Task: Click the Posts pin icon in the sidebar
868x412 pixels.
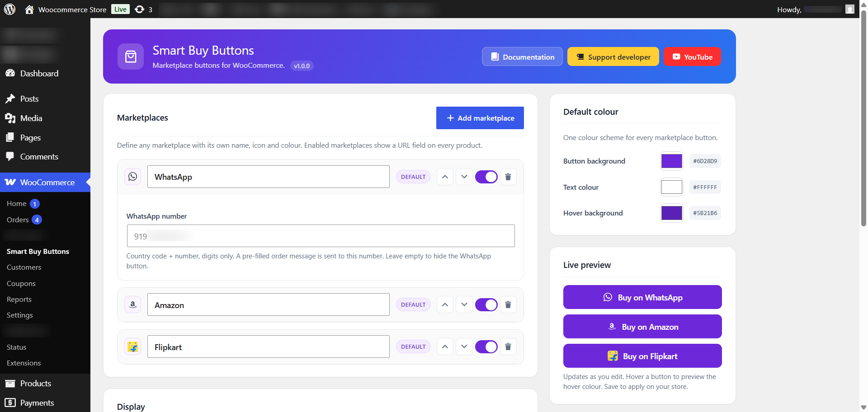Action: point(10,98)
